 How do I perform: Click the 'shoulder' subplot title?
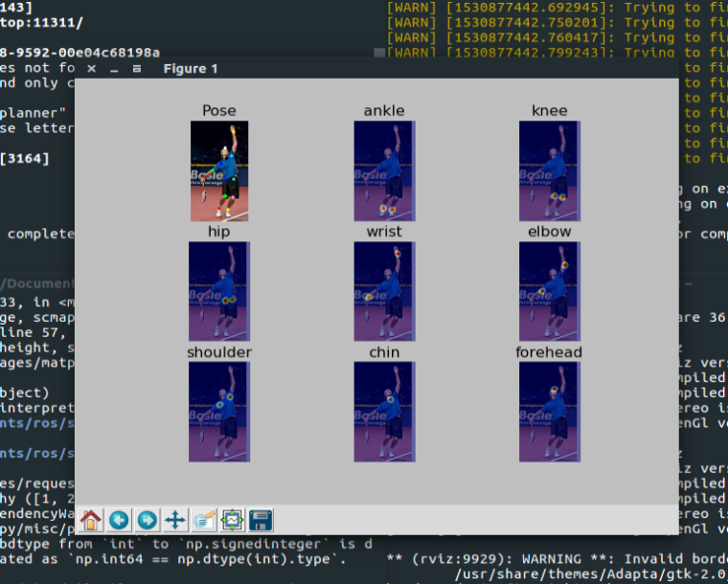(219, 352)
